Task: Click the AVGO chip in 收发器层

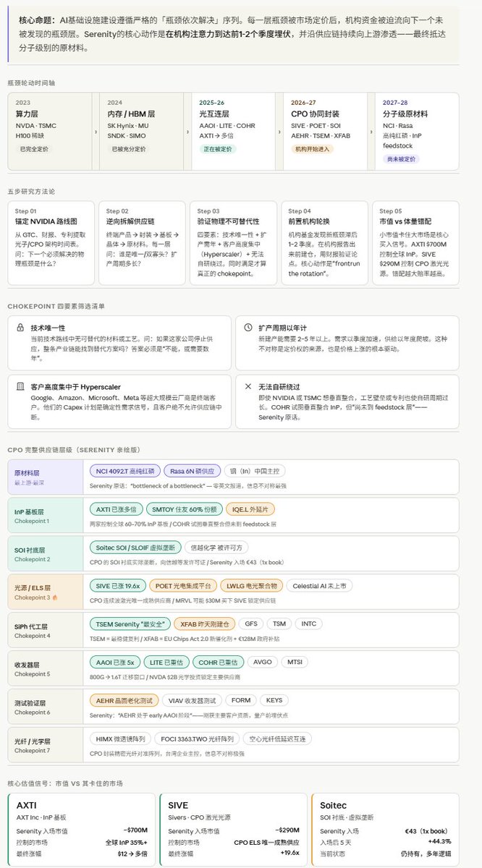Action: tap(263, 662)
